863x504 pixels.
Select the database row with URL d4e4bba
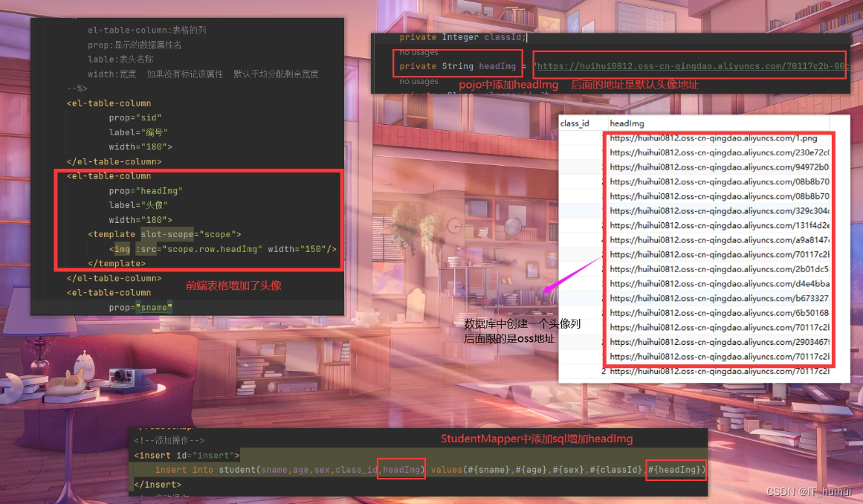pyautogui.click(x=720, y=284)
